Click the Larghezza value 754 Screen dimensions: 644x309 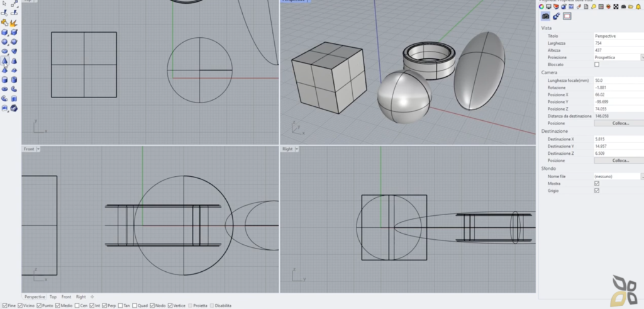[x=597, y=43]
